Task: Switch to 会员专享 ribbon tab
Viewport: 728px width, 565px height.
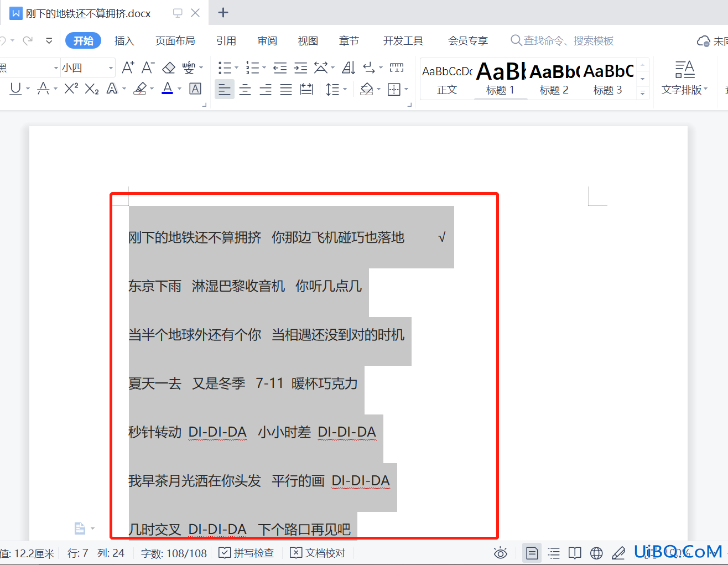Action: pyautogui.click(x=468, y=41)
